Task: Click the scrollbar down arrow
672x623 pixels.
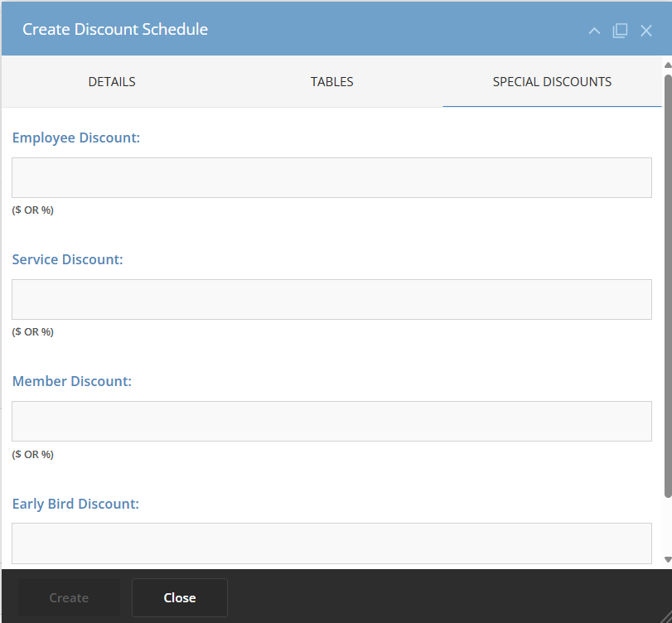Action: click(x=668, y=559)
